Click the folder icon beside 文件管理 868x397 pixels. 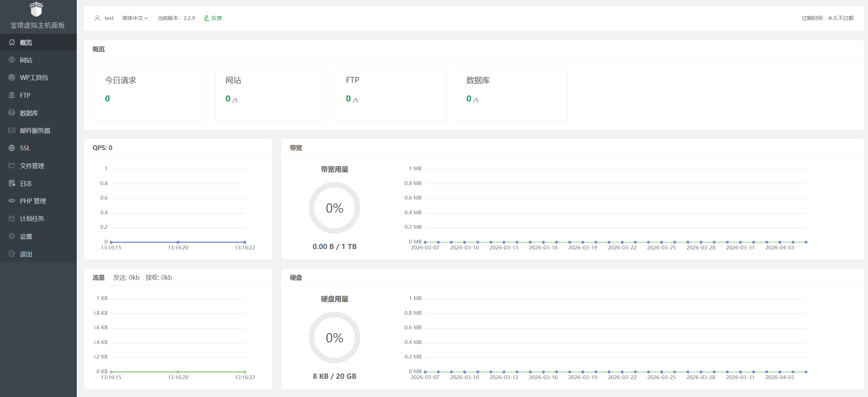[12, 166]
